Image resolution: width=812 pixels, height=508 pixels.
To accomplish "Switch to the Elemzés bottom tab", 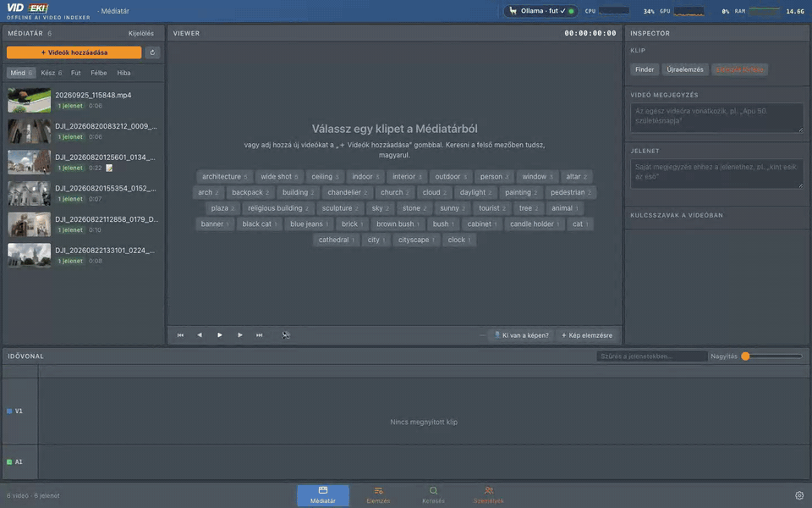I will (x=378, y=495).
